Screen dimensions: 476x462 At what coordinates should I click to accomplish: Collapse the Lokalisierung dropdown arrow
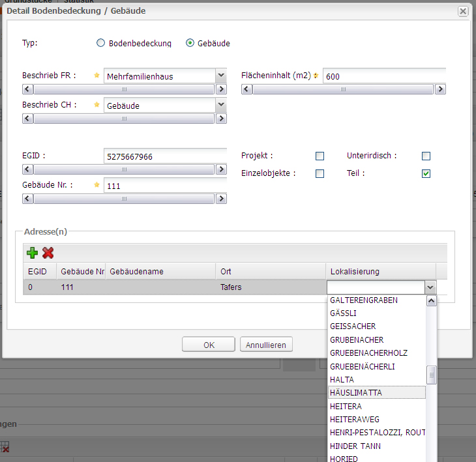coord(430,287)
